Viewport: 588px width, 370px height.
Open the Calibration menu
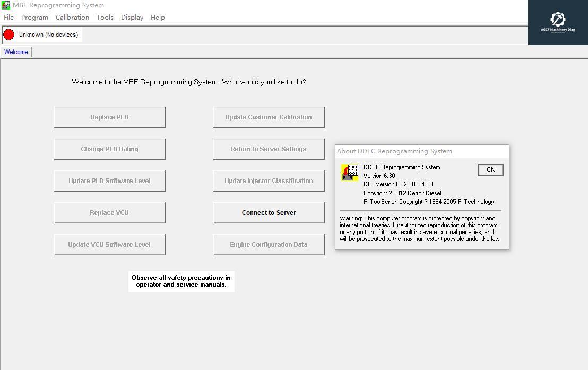point(72,17)
